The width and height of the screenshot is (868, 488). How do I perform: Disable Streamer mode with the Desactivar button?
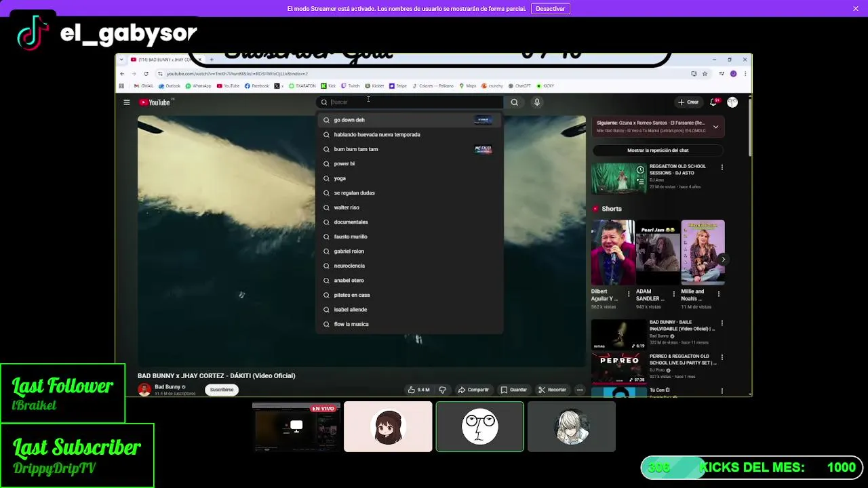point(551,9)
